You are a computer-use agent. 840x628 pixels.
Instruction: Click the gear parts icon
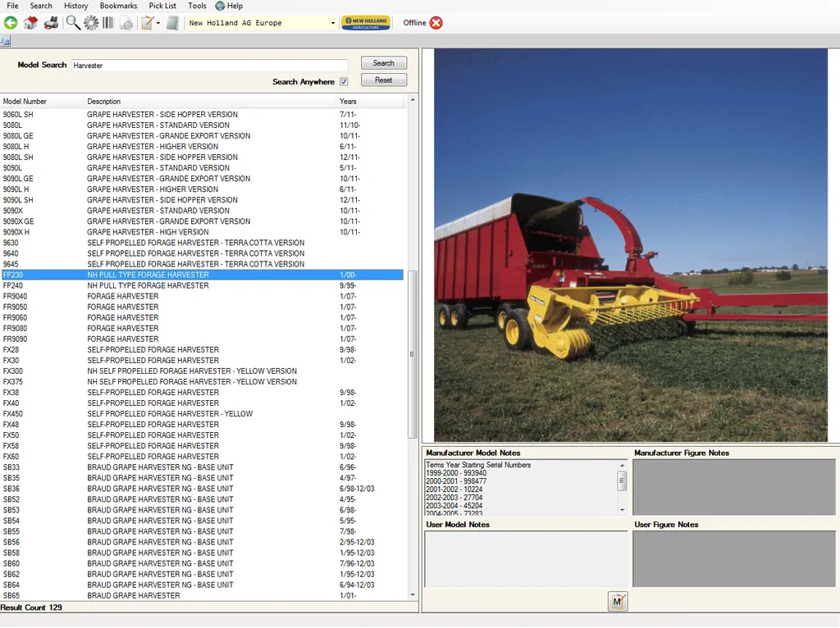(x=91, y=23)
